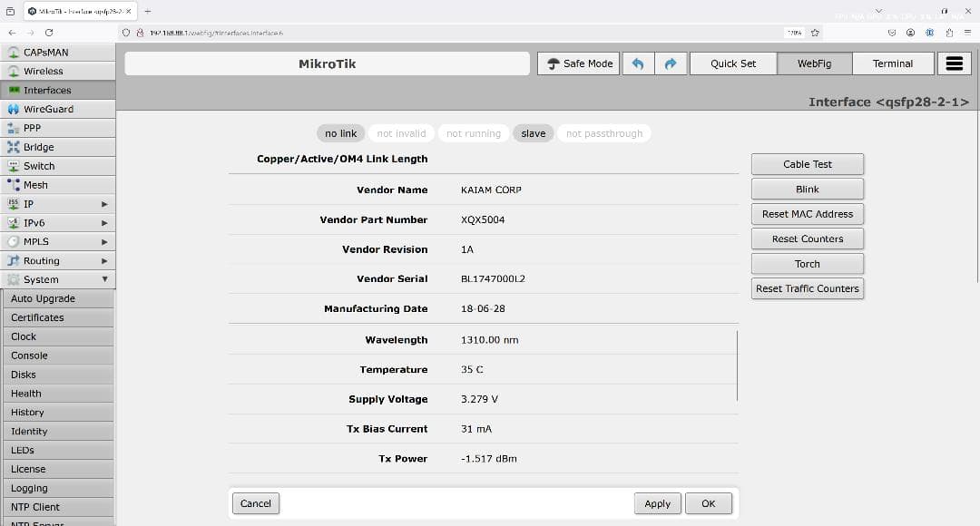The height and width of the screenshot is (526, 980).
Task: Click the browser account icon
Action: 911,33
